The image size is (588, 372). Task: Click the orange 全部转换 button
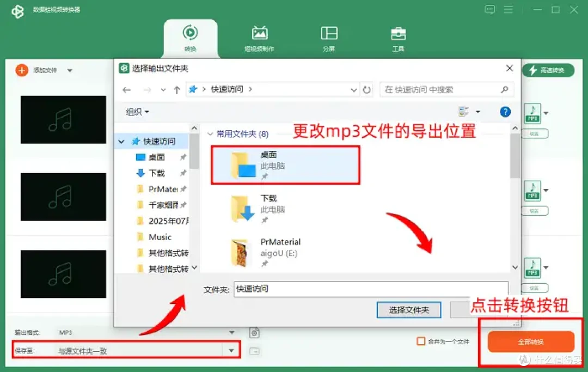coord(531,341)
